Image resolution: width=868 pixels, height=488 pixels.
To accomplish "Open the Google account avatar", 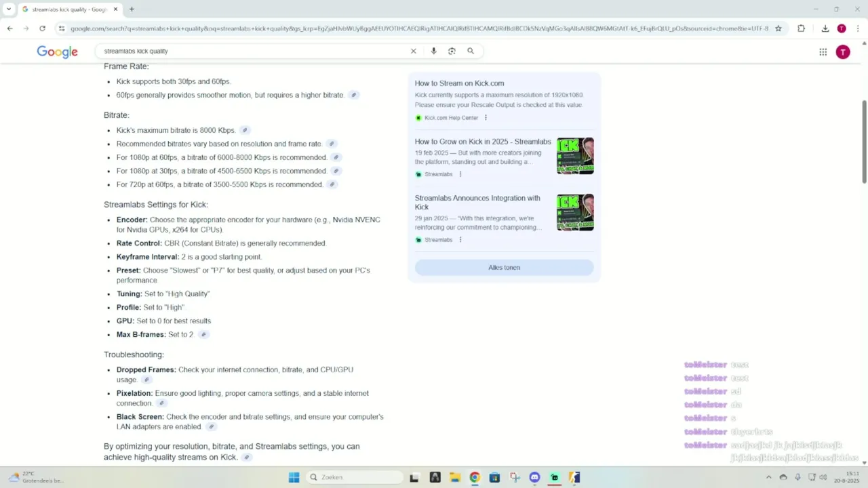I will (843, 52).
